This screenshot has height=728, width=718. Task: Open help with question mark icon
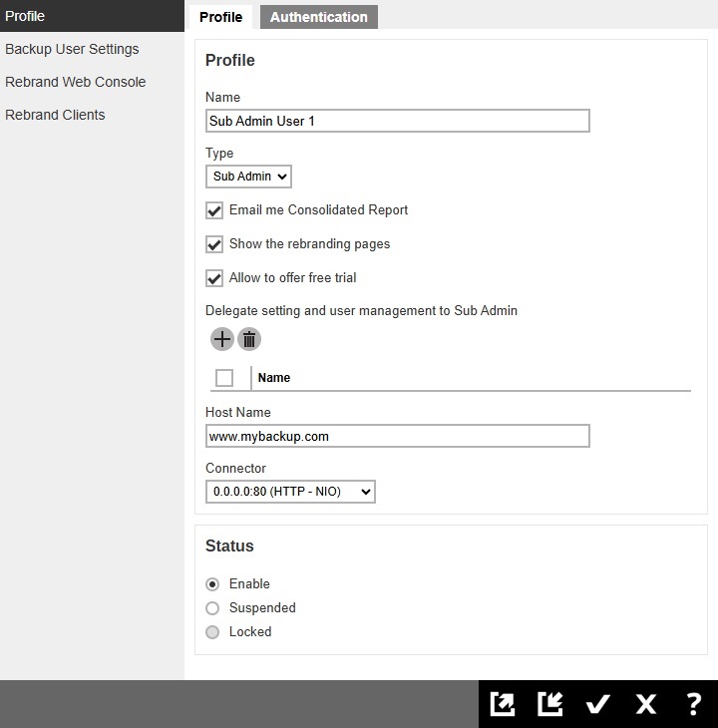point(694,704)
